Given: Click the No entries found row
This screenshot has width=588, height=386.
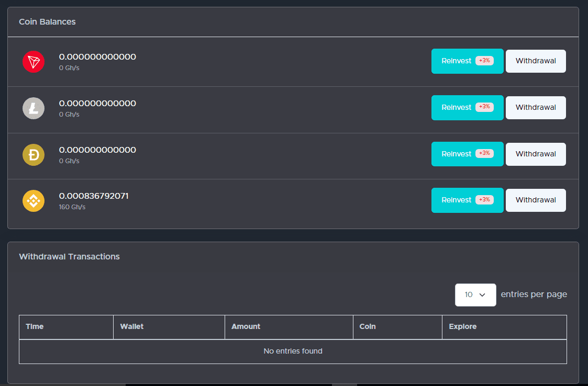Looking at the screenshot, I should (293, 351).
